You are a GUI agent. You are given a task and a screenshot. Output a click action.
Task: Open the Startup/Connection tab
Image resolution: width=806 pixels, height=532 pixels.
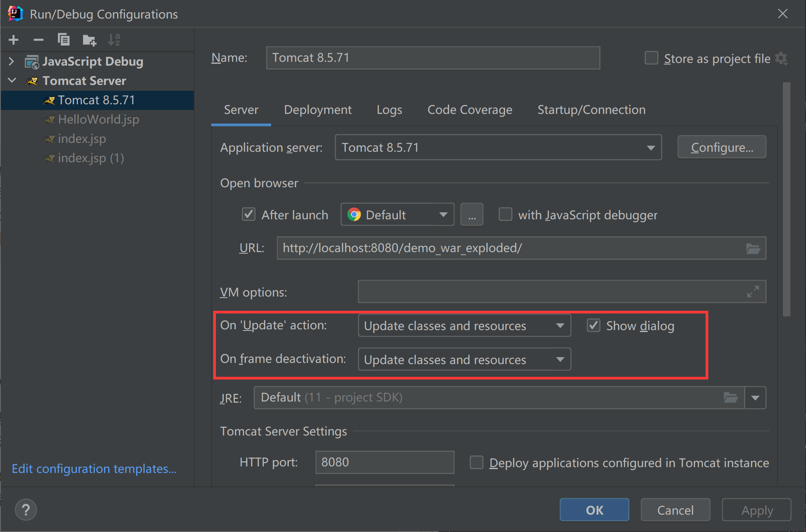[591, 110]
